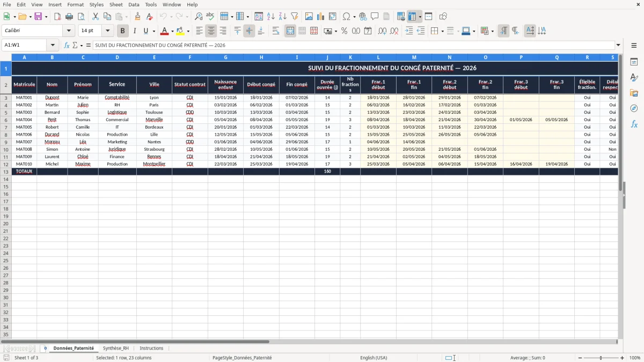Insert a comment icon
This screenshot has height=362, width=644.
pyautogui.click(x=375, y=17)
